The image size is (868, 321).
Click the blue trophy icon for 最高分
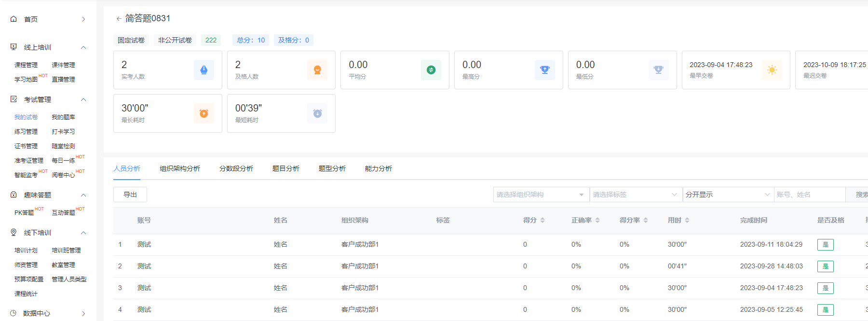pos(545,70)
